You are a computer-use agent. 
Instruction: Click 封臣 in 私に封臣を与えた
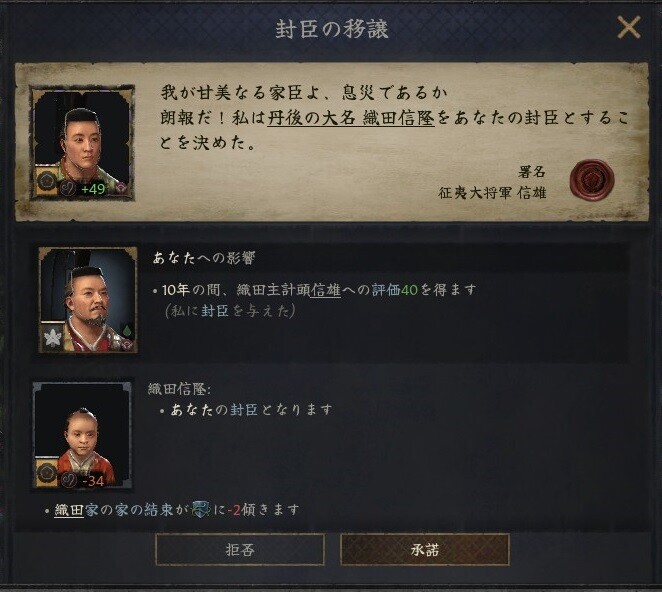[215, 311]
